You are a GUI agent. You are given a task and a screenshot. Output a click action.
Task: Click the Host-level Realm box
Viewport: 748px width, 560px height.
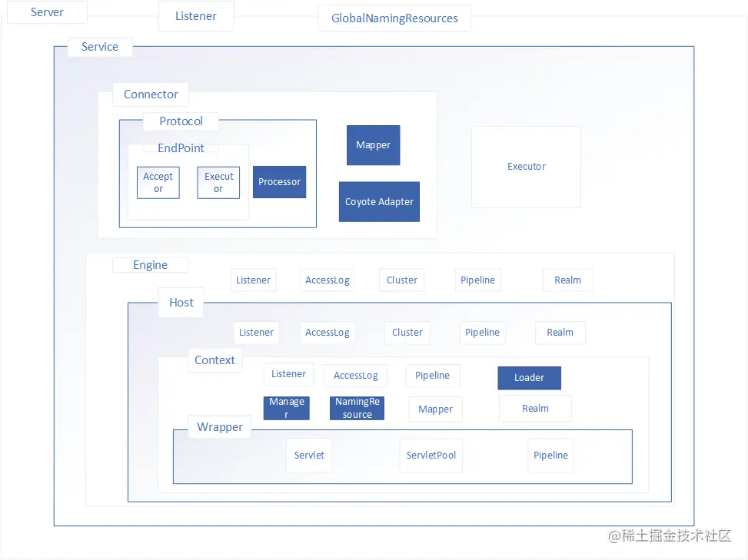tap(560, 333)
